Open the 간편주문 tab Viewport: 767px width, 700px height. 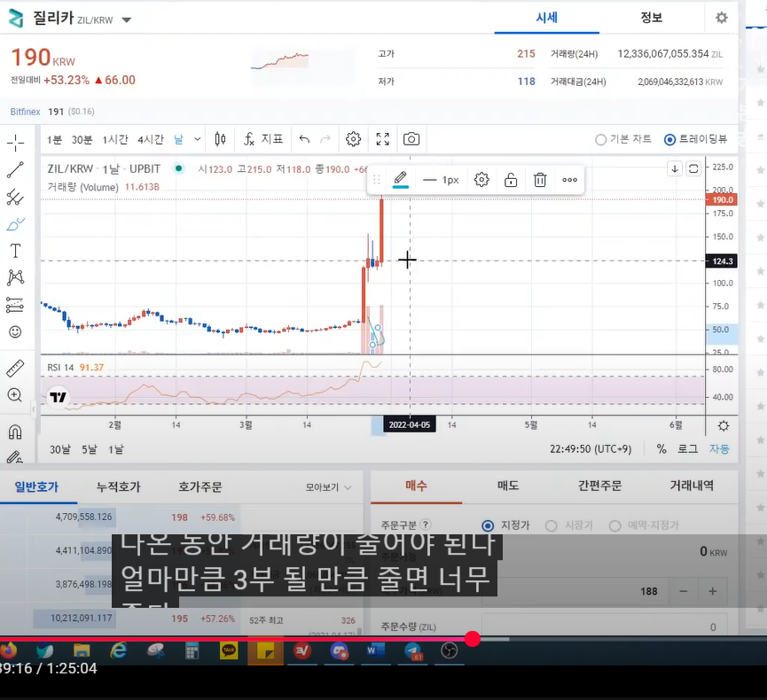click(599, 486)
